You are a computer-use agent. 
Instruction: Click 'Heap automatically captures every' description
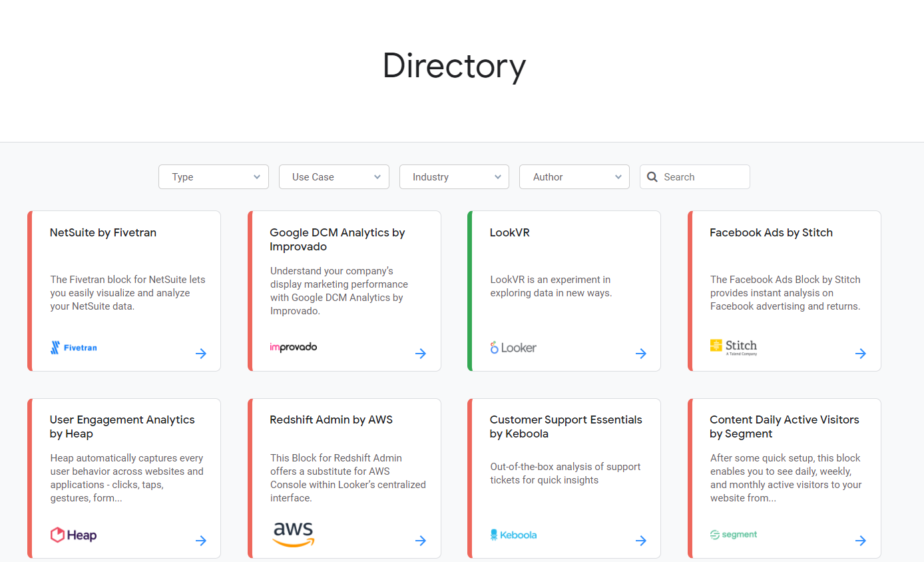coord(126,478)
